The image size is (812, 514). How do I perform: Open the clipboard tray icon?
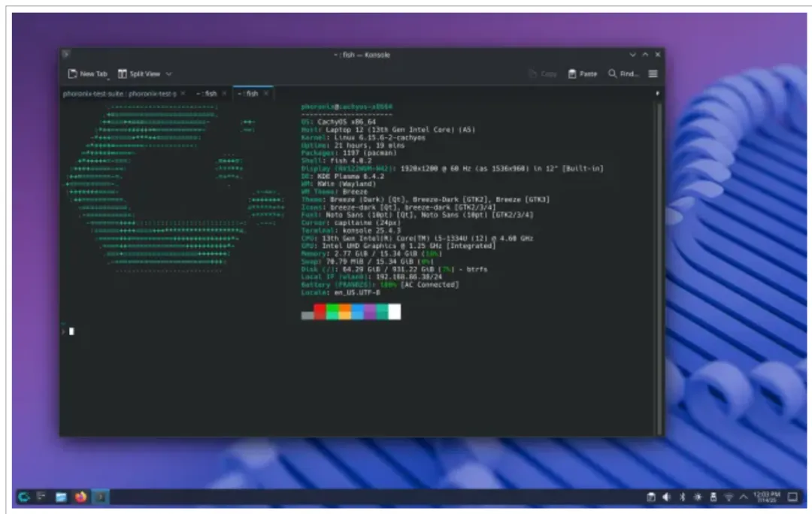click(651, 497)
